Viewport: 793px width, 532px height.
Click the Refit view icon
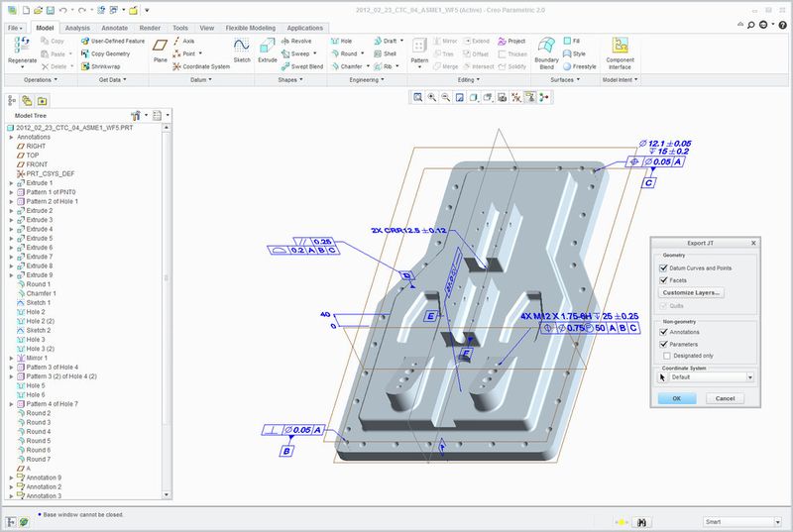click(417, 97)
